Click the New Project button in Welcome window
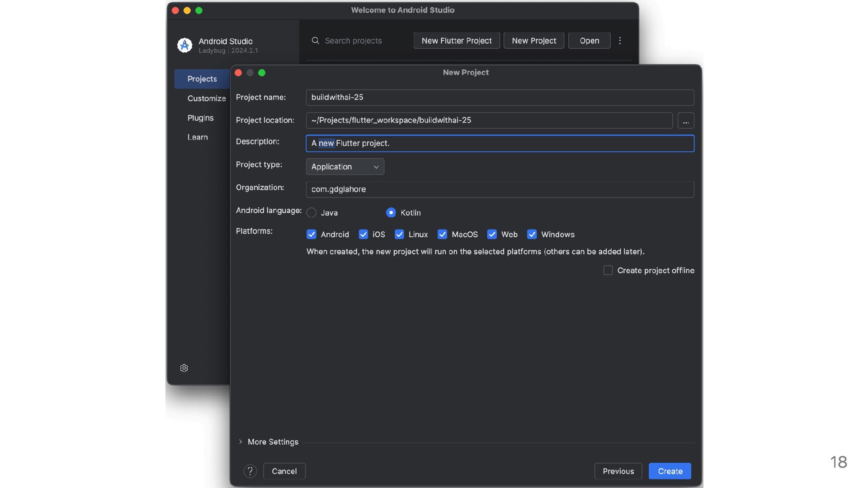The image size is (868, 488). 534,41
